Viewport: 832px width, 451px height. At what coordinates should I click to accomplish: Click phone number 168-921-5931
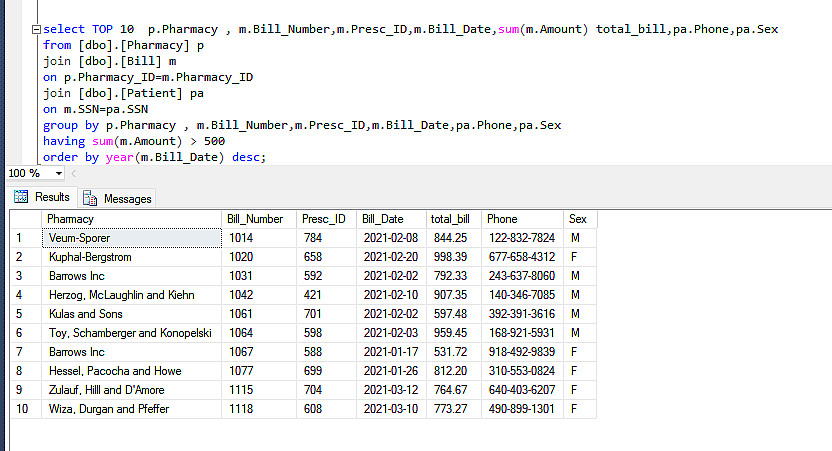click(523, 333)
